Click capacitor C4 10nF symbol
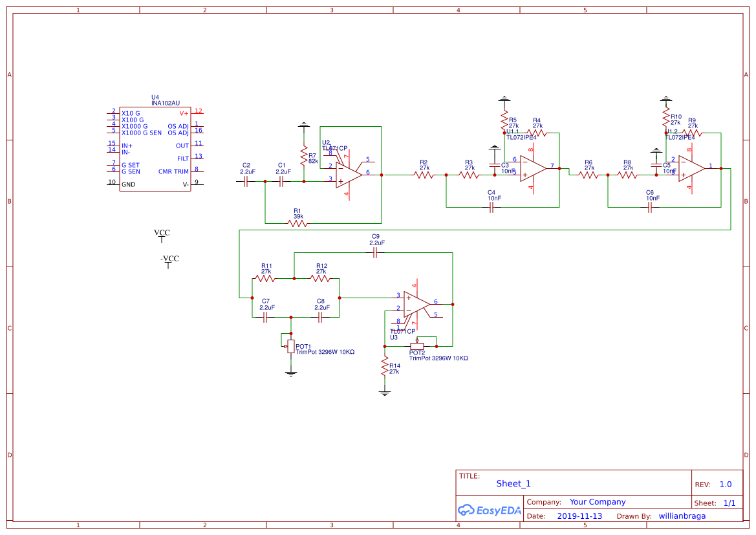The width and height of the screenshot is (756, 535). 491,207
